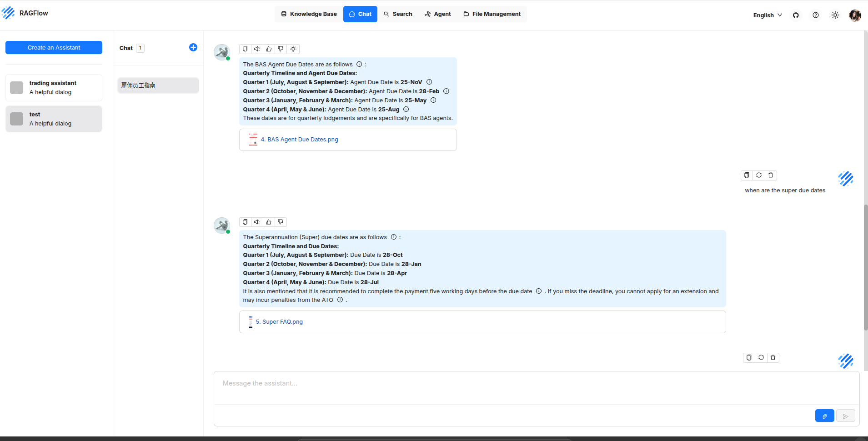Image resolution: width=868 pixels, height=441 pixels.
Task: Copy the BAS Agent Due Dates answer
Action: coord(245,49)
